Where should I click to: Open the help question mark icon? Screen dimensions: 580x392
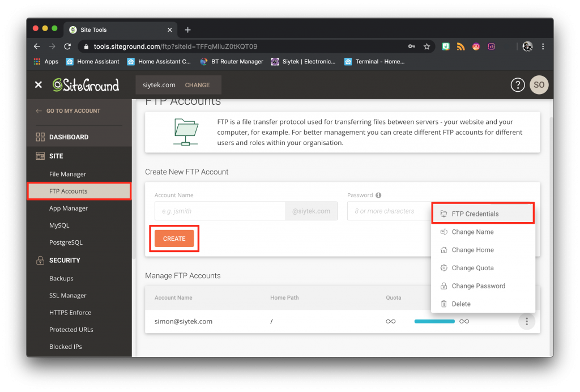(518, 85)
